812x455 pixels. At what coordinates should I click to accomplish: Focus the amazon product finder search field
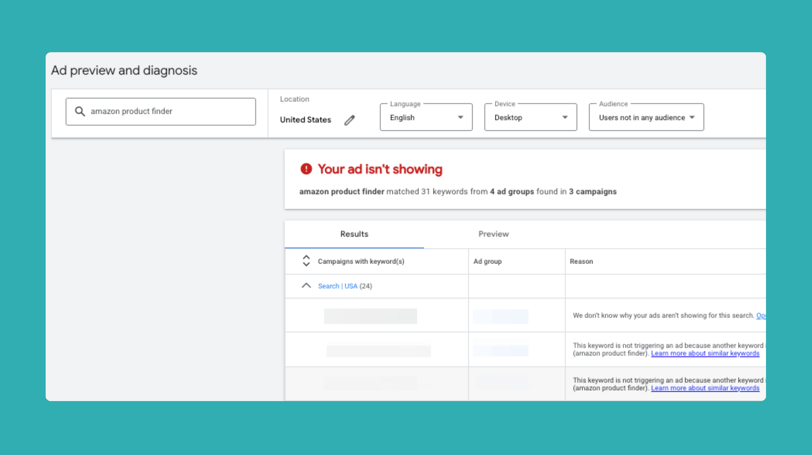161,111
